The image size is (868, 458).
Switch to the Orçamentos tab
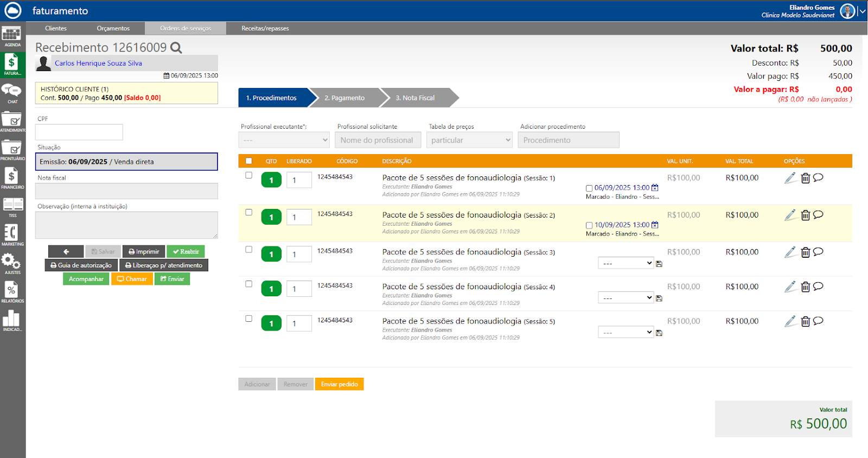(x=113, y=28)
